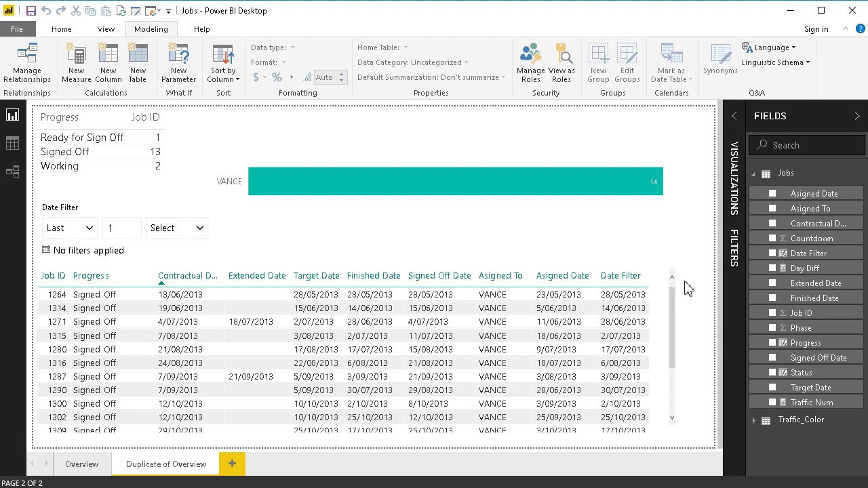The image size is (868, 488).
Task: Select Duplicate of Overview page tab
Action: (166, 464)
